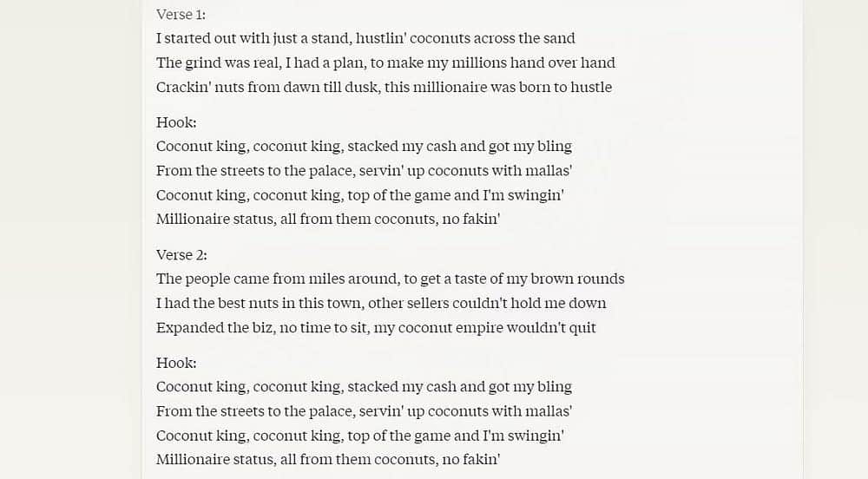Image resolution: width=868 pixels, height=479 pixels.
Task: Select the line "The grind was real, I had a plan"
Action: point(385,62)
